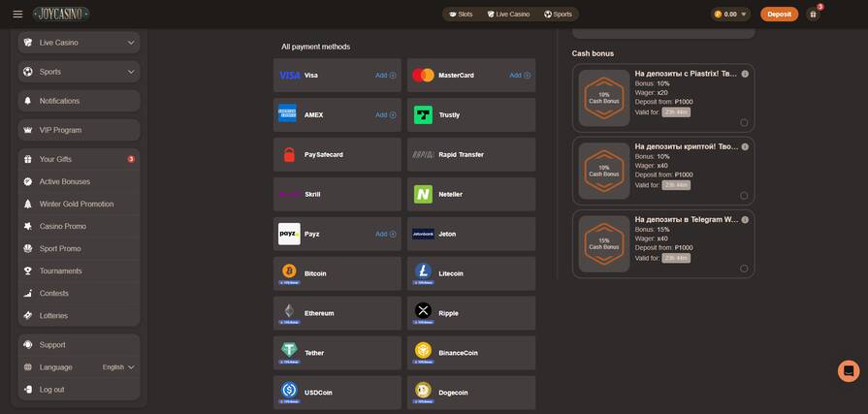Viewport: 868px width, 414px height.
Task: Select the Telegram 15% cash bonus radio
Action: pos(744,269)
